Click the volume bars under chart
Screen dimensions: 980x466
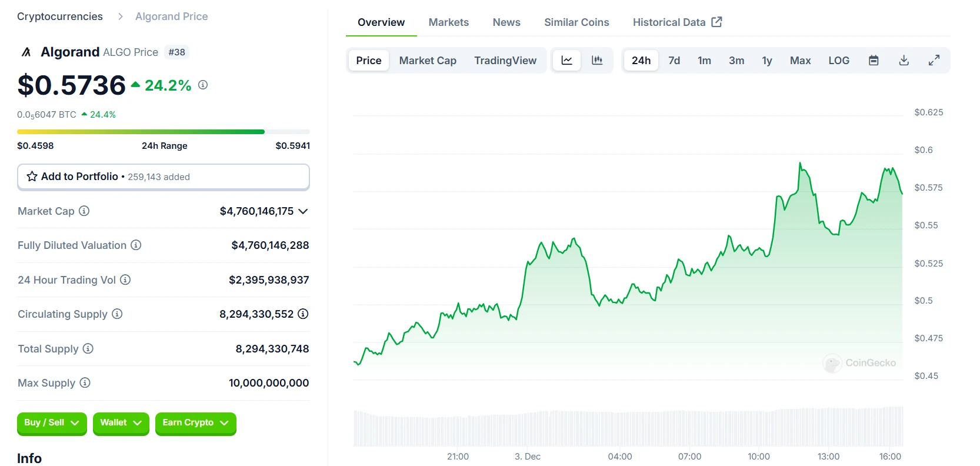tap(628, 428)
